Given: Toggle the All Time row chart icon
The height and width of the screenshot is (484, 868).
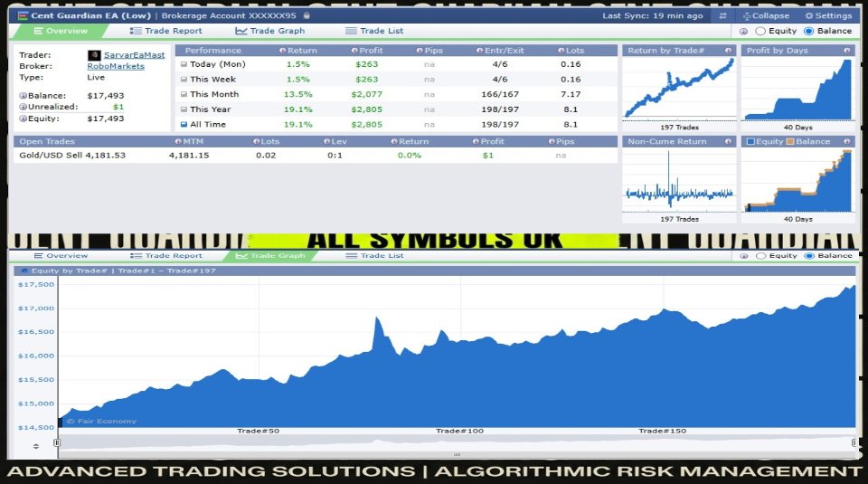Looking at the screenshot, I should (184, 124).
